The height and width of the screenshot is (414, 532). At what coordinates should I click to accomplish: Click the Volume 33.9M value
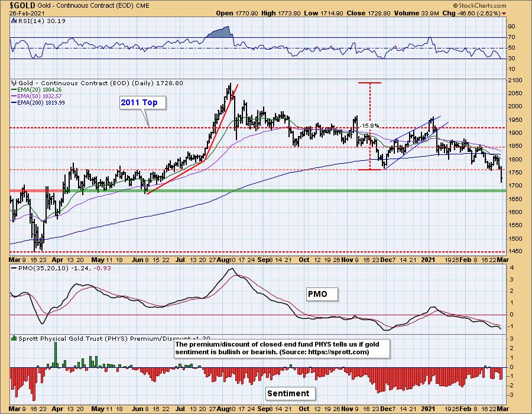point(417,13)
